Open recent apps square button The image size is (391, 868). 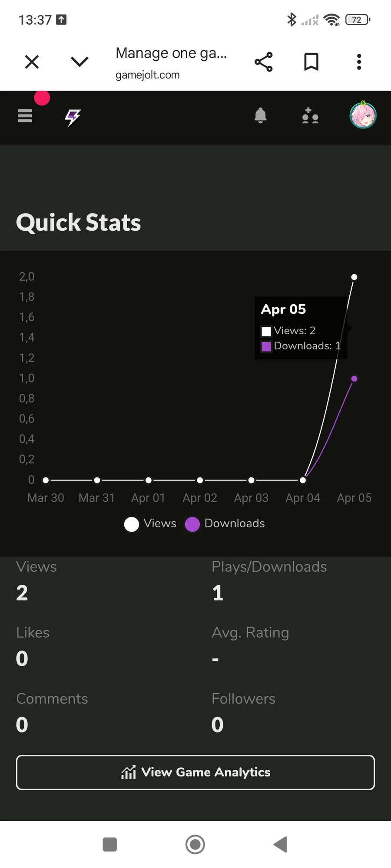[110, 845]
